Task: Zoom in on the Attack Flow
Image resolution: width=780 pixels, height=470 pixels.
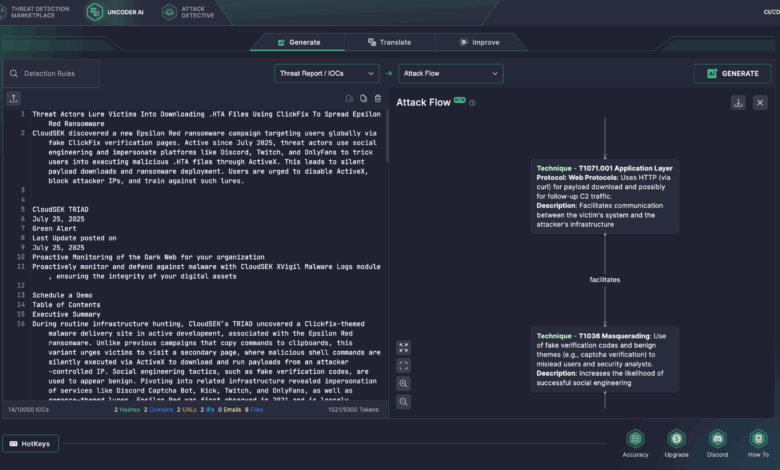Action: coord(403,383)
